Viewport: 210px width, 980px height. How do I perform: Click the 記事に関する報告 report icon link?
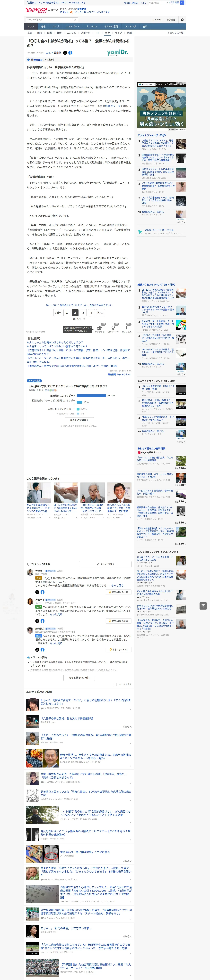35,332
